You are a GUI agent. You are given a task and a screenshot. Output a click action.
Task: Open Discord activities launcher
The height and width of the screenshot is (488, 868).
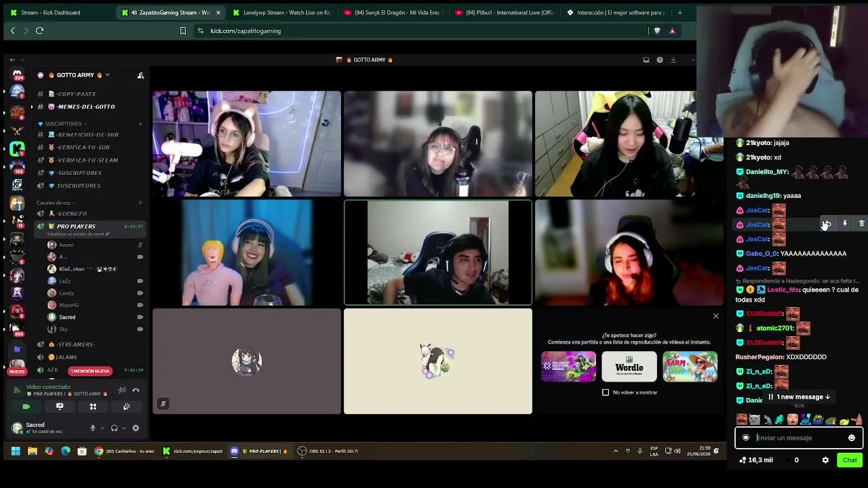pos(93,407)
